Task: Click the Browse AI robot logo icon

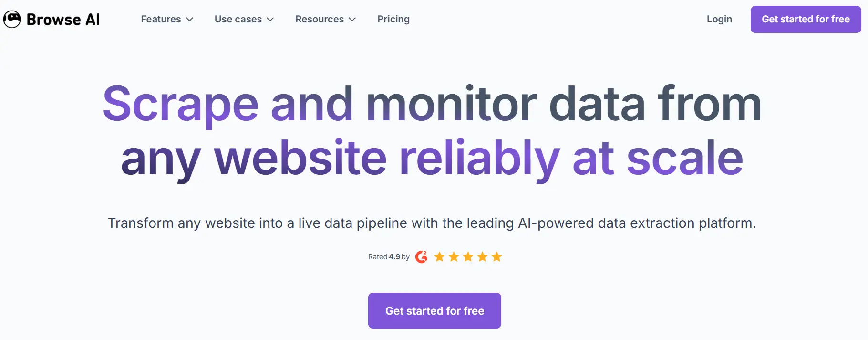Action: pos(11,19)
